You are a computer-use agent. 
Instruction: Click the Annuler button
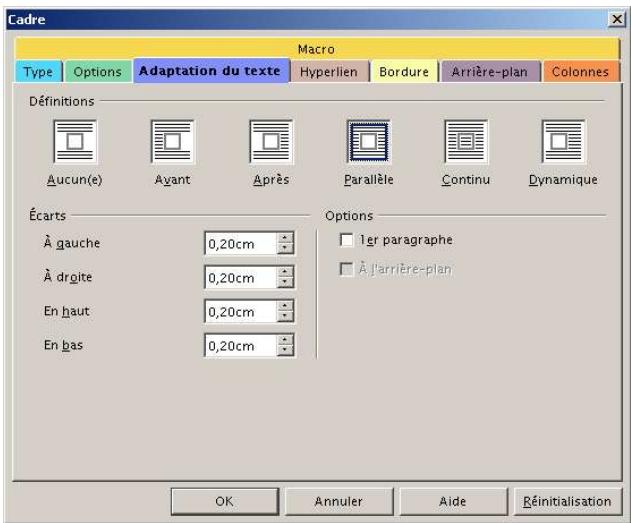pyautogui.click(x=339, y=501)
